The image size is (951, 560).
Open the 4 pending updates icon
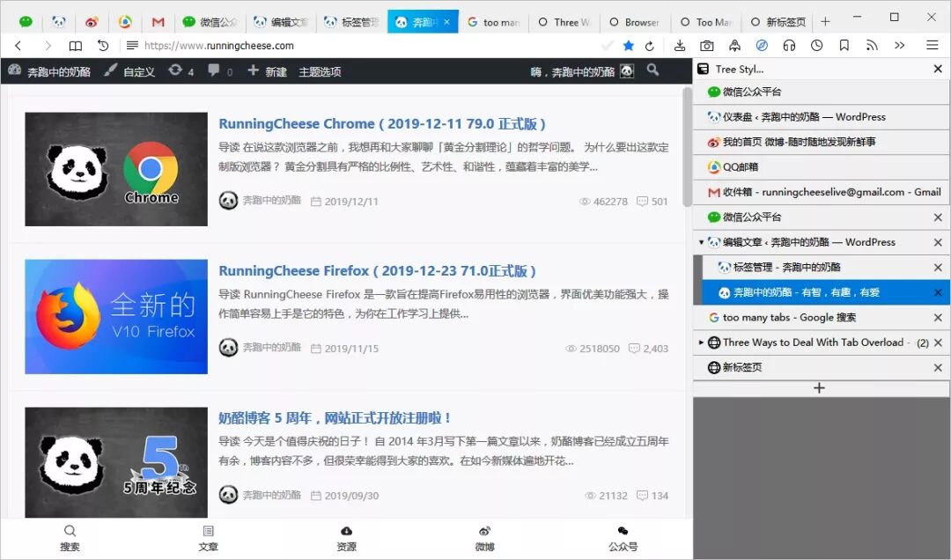181,71
